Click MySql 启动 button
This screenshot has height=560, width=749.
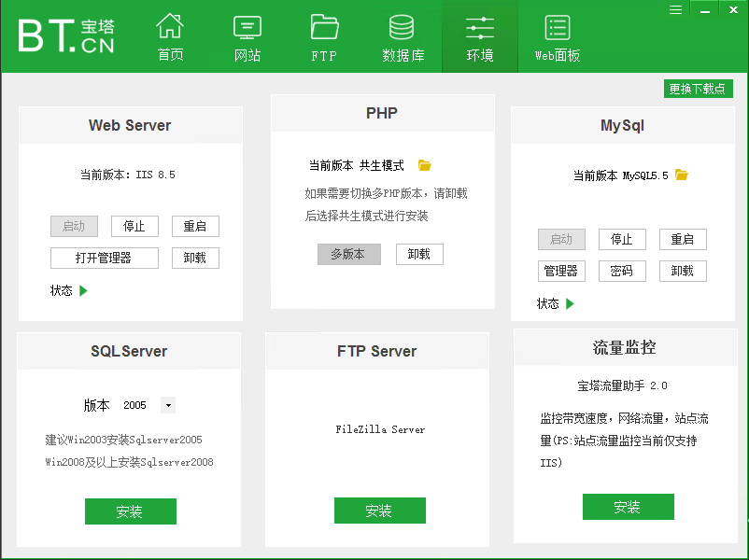click(x=561, y=239)
